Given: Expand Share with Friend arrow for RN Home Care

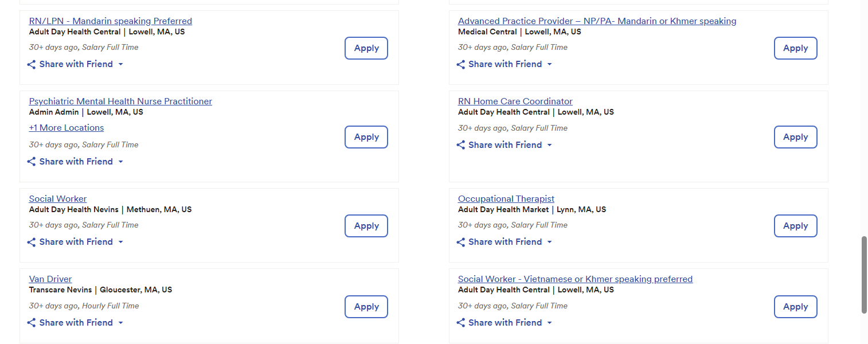Looking at the screenshot, I should tap(549, 146).
